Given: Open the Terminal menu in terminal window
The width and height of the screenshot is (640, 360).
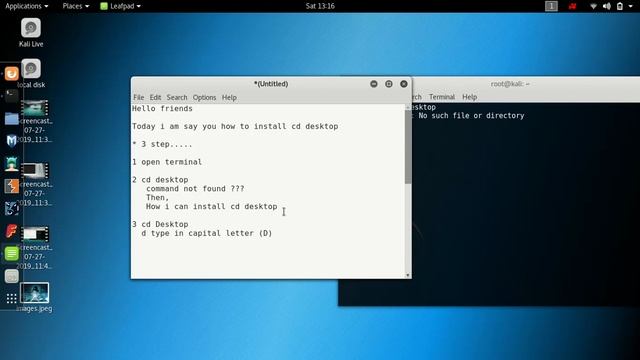Looking at the screenshot, I should [x=442, y=97].
